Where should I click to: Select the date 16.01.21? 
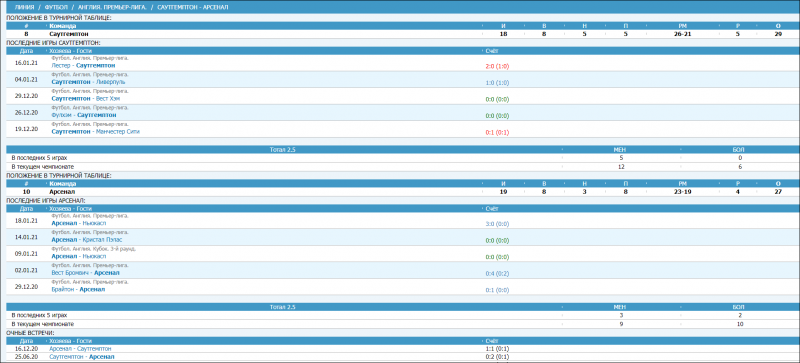[x=26, y=63]
